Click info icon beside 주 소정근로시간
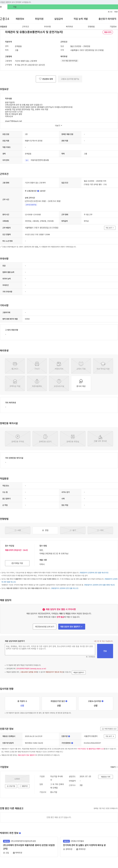 coord(38,191)
